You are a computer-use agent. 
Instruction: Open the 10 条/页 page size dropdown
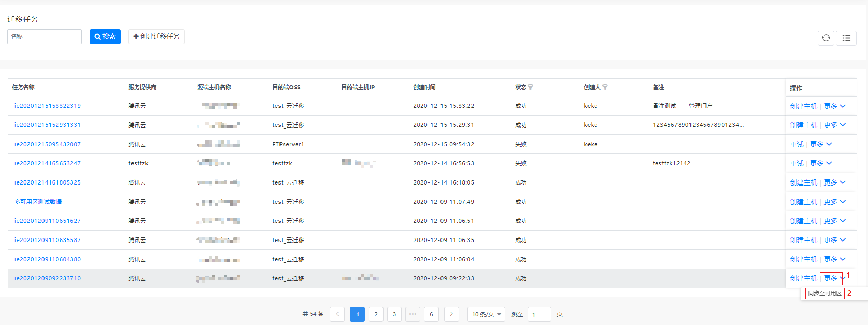486,314
